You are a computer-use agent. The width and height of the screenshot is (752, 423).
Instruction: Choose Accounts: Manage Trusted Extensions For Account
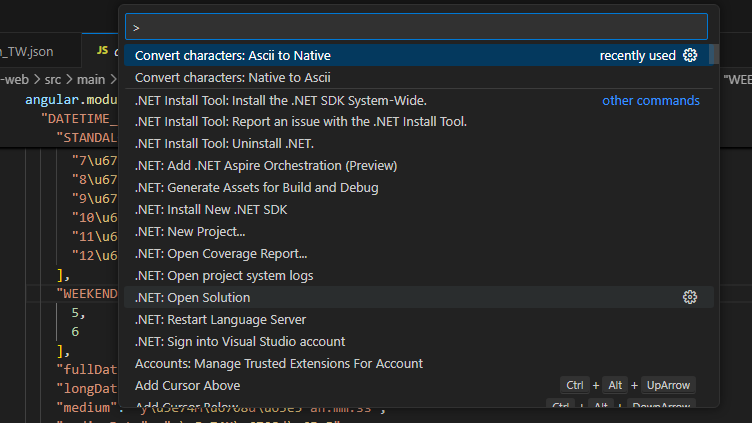419,364
